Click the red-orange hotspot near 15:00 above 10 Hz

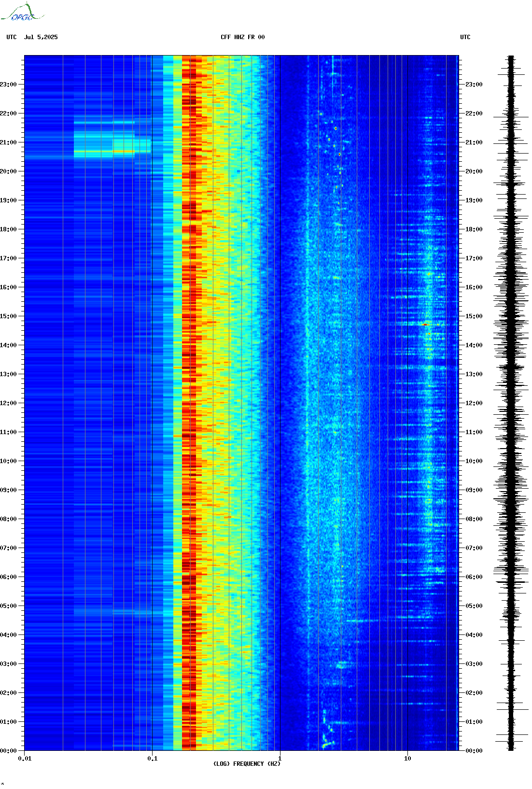click(425, 324)
